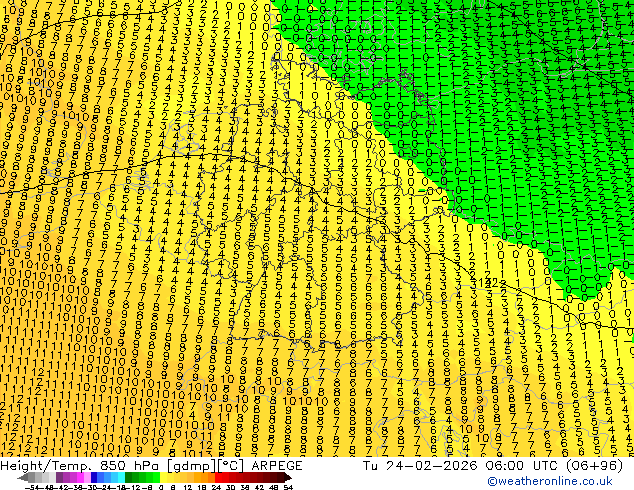Pick the dark blue legend swatch
634x490 pixels.
pos(94,477)
